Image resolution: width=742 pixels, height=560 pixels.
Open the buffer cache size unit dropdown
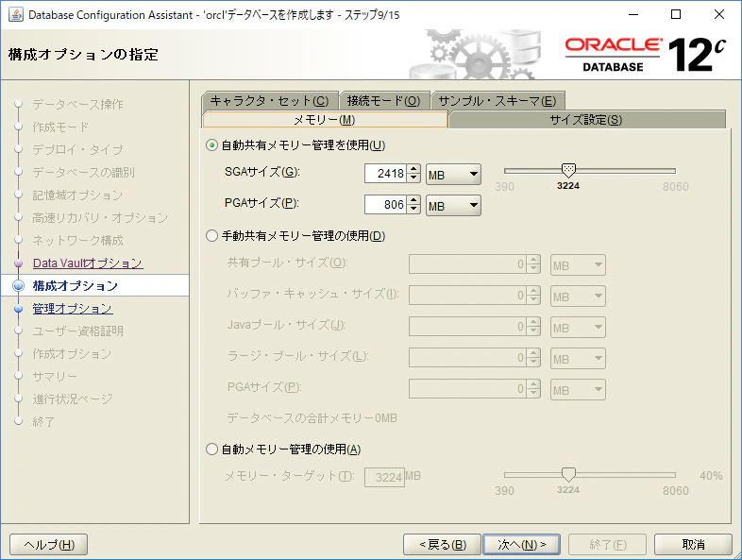click(x=578, y=297)
